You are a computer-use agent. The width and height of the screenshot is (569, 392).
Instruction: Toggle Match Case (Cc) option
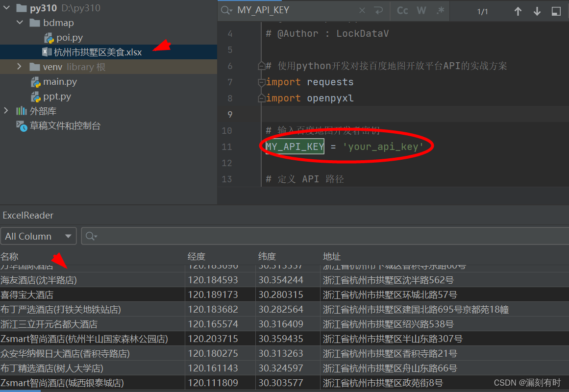pyautogui.click(x=402, y=10)
